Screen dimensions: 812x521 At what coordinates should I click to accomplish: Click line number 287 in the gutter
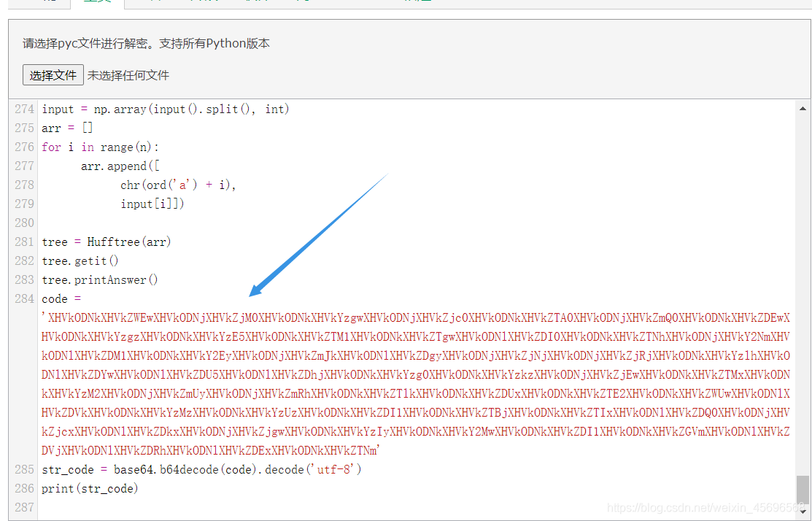24,508
